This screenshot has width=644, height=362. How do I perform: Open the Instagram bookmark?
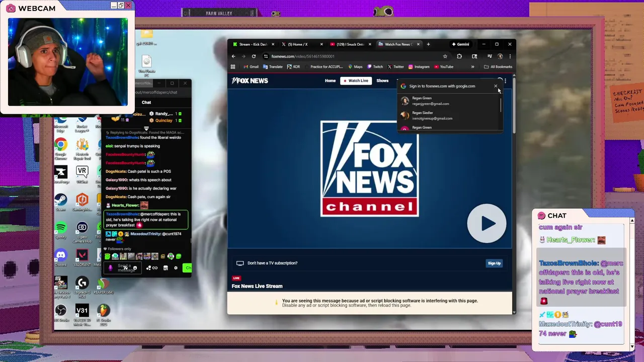[419, 67]
